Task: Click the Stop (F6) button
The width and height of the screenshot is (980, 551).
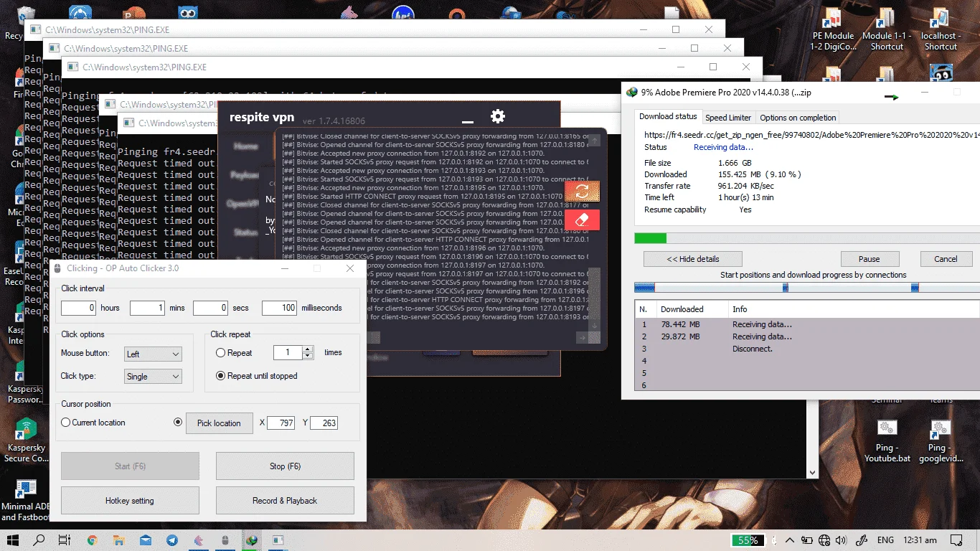Action: (x=285, y=466)
